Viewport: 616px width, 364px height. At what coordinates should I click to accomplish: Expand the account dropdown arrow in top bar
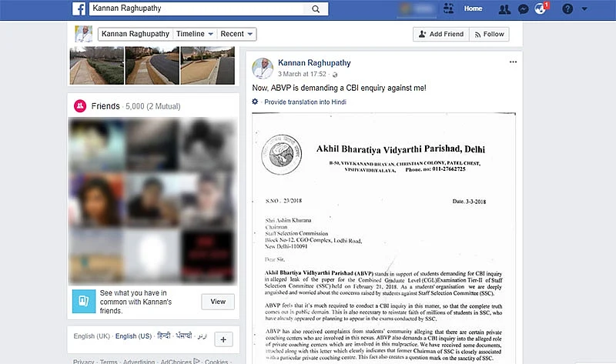[584, 8]
